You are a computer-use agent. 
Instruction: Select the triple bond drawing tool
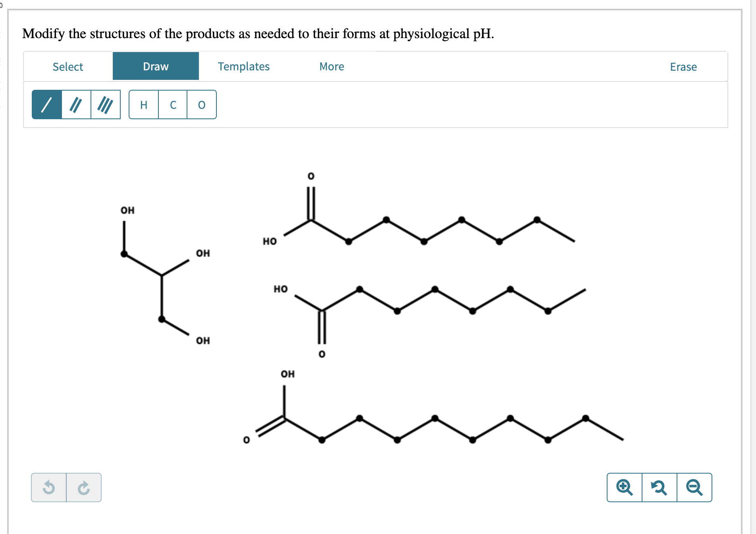(x=105, y=105)
